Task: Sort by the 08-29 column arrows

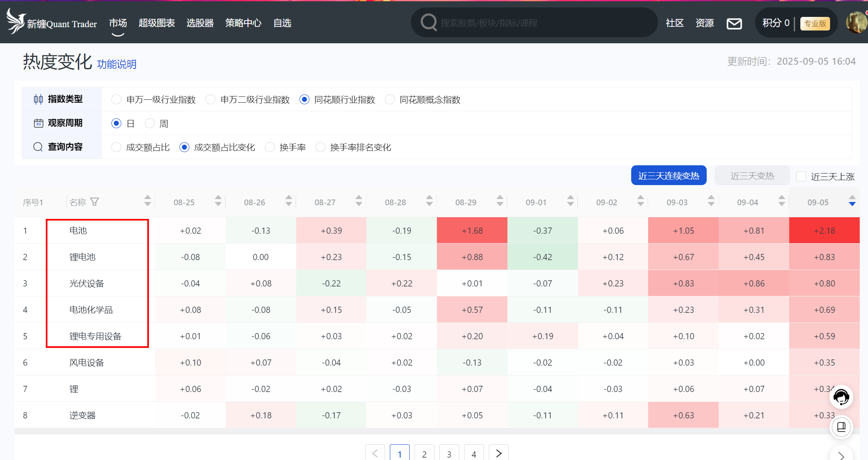Action: (x=500, y=201)
